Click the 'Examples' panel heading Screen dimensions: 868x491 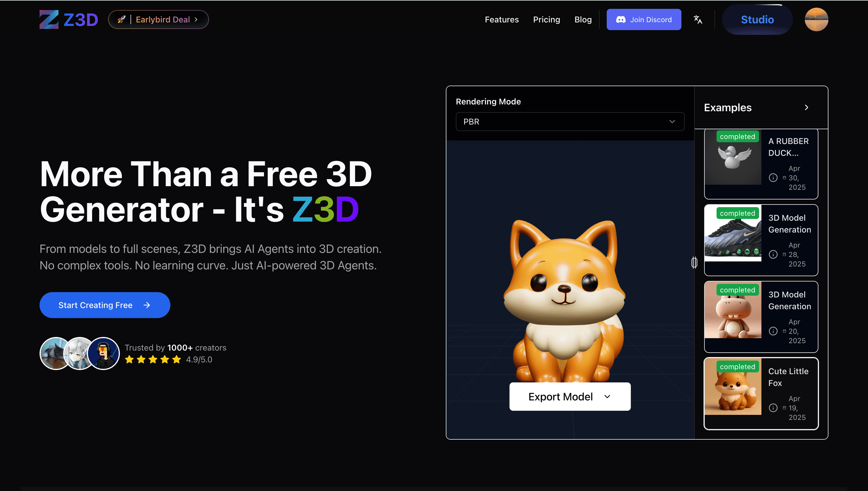(728, 107)
